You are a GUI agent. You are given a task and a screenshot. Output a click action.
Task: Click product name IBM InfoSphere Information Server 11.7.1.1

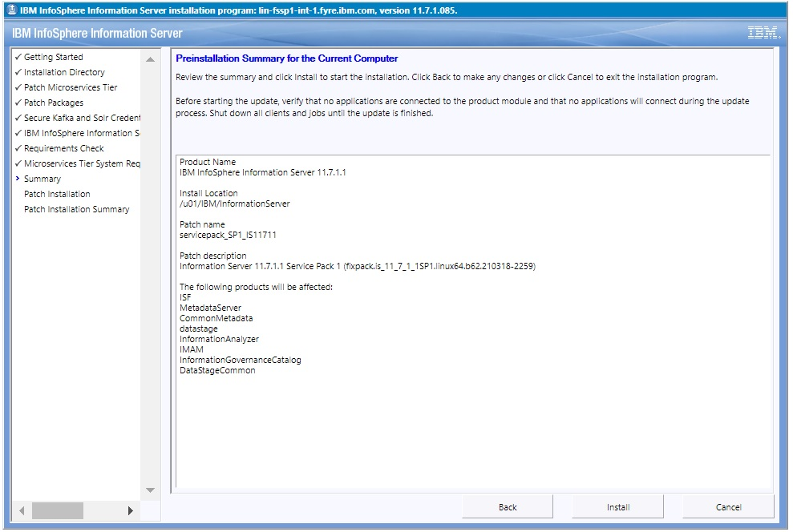click(263, 172)
